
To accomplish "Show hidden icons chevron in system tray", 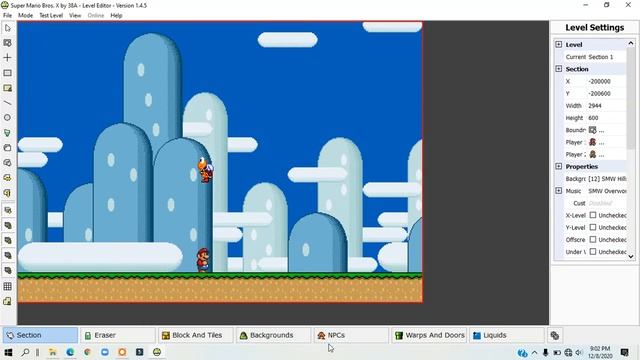I will click(534, 352).
